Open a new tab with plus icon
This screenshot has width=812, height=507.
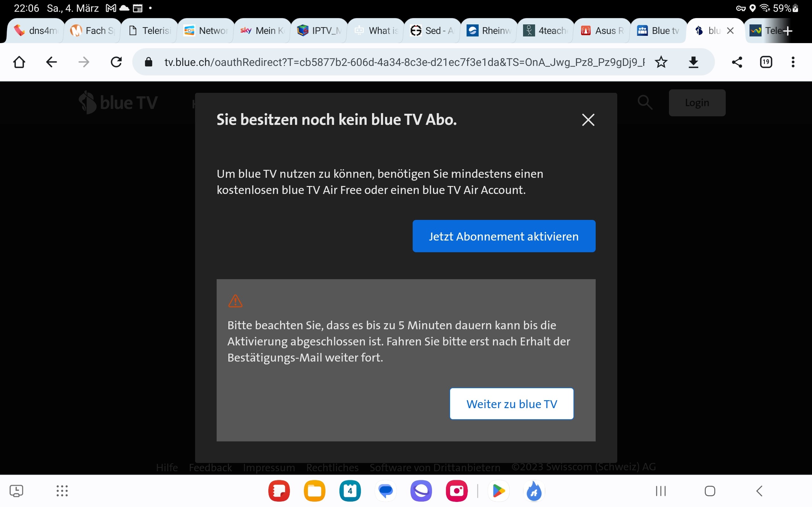pos(787,31)
